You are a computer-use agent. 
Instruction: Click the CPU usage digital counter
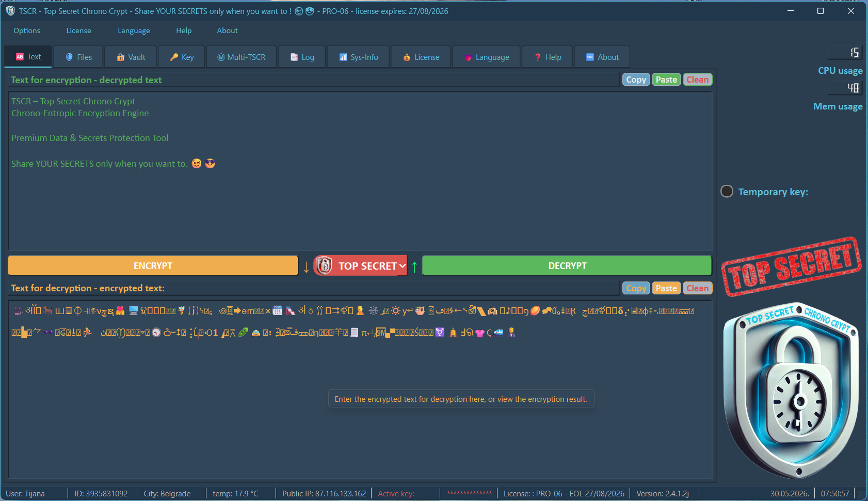click(x=846, y=53)
